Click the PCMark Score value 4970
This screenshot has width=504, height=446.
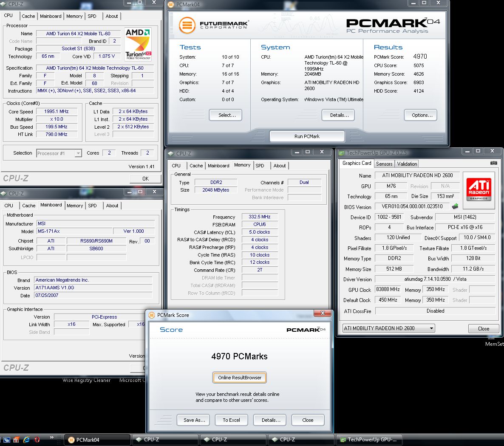(x=420, y=56)
